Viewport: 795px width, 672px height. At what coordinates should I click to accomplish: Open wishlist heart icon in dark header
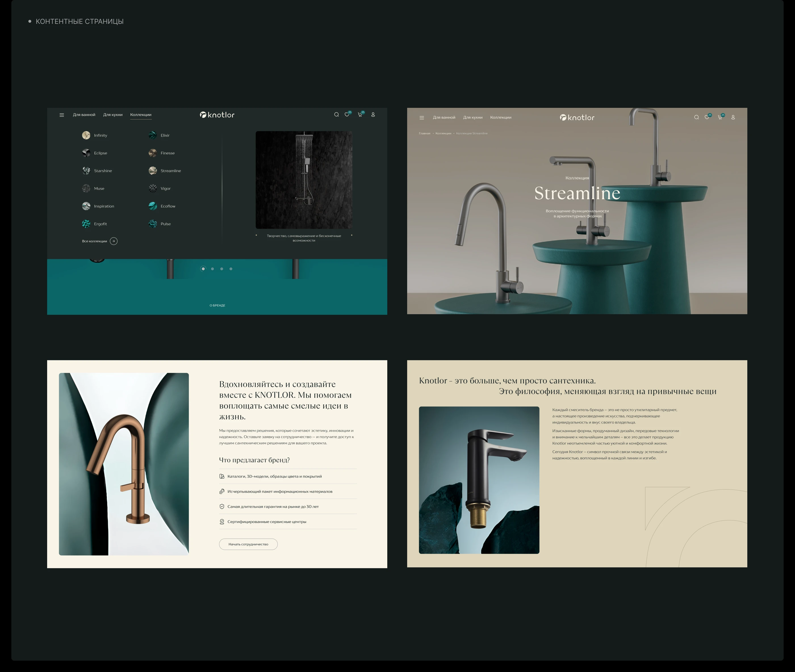tap(347, 115)
